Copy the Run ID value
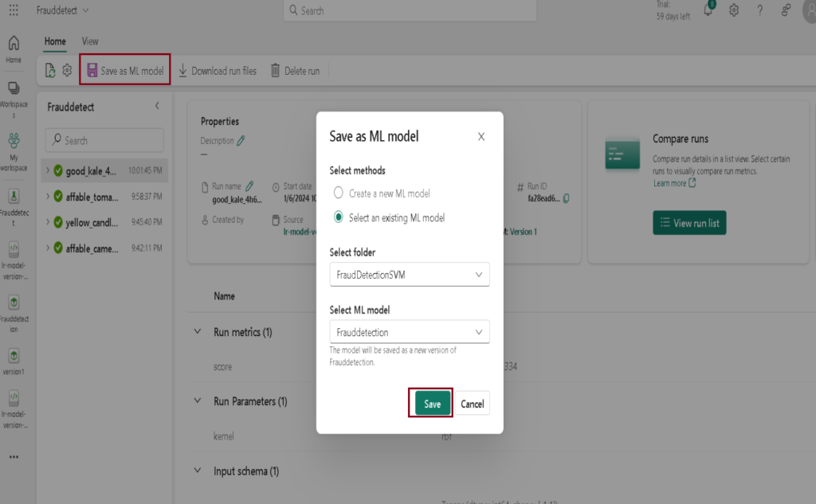Screen dimensions: 816x504 (x=566, y=199)
